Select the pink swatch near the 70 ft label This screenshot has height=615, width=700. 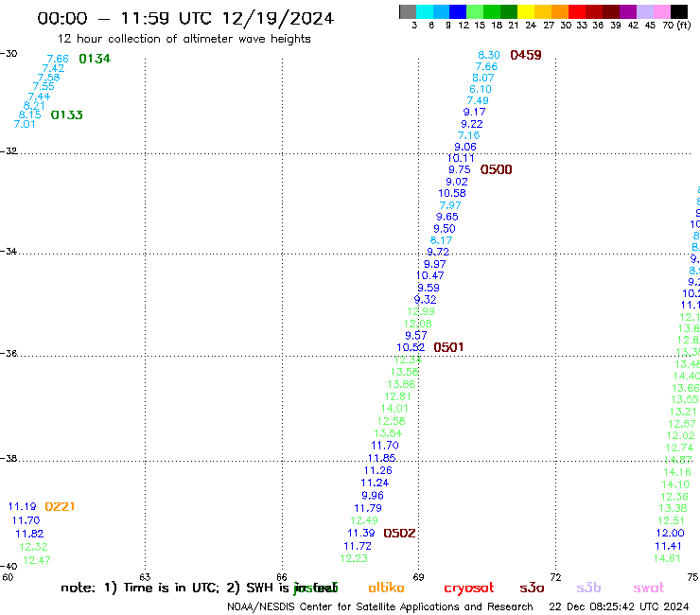pos(661,11)
